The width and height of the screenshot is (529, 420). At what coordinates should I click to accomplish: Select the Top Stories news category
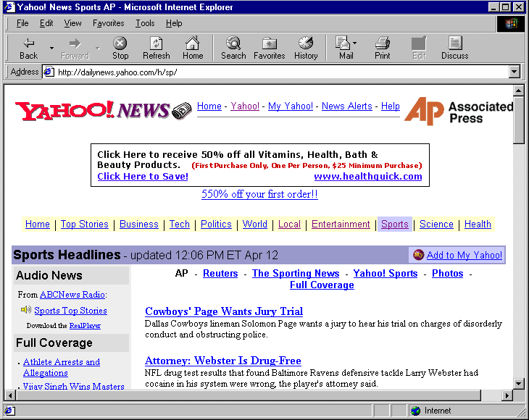click(84, 224)
